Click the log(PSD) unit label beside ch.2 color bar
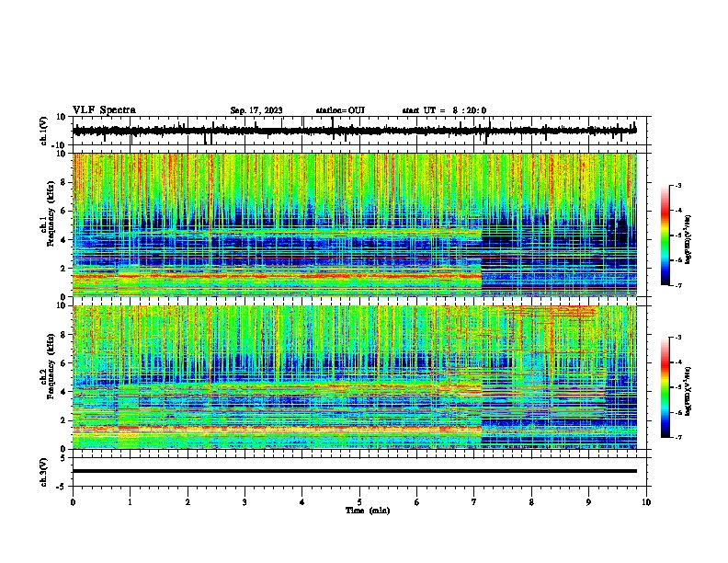 (688, 391)
